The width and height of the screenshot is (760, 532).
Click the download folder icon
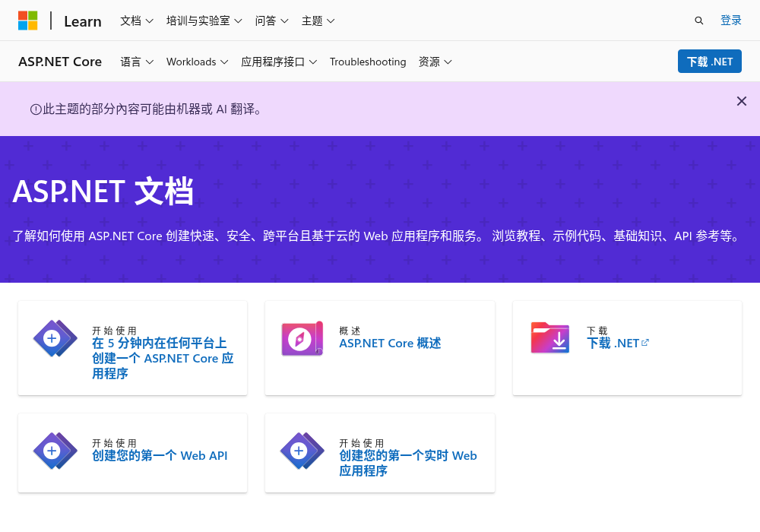[549, 337]
